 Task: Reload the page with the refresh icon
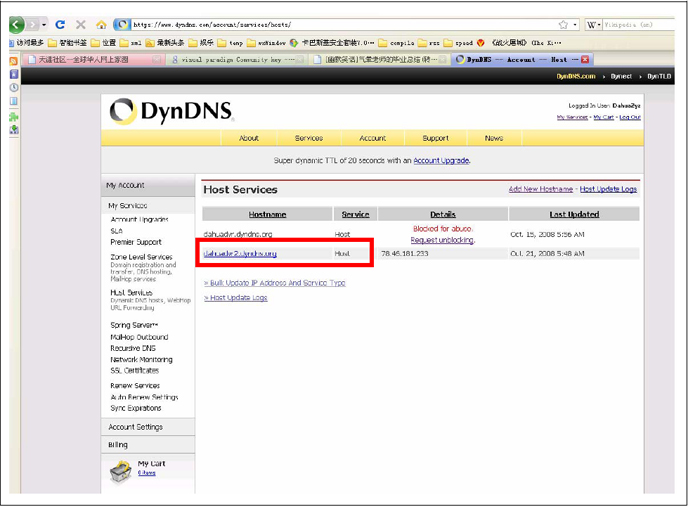60,25
